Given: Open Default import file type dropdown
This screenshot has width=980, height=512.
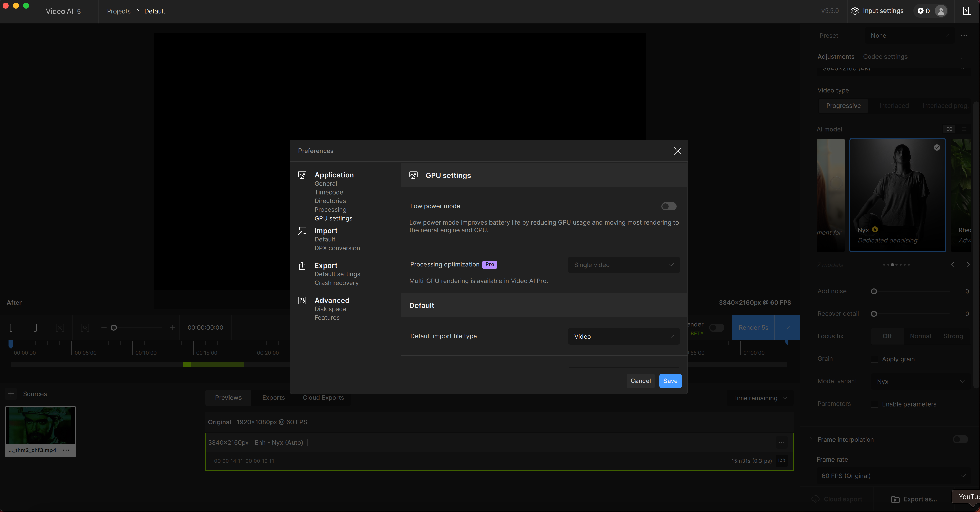Looking at the screenshot, I should (x=623, y=336).
